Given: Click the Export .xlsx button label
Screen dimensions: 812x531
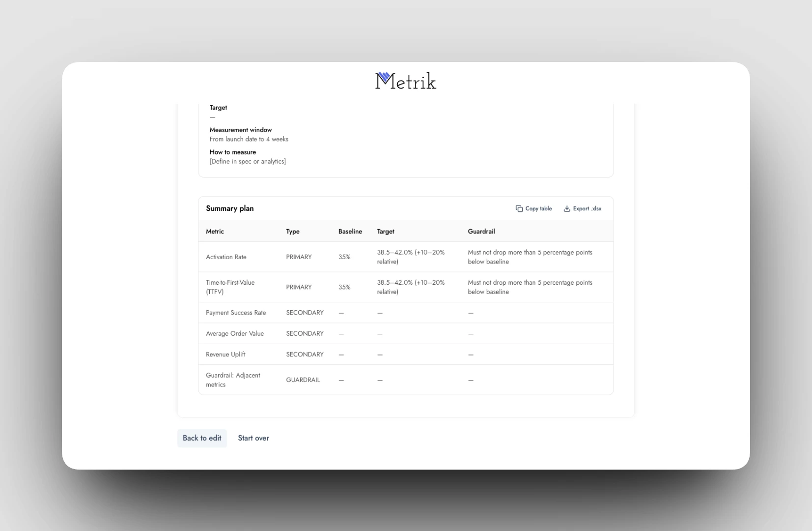Looking at the screenshot, I should 587,208.
